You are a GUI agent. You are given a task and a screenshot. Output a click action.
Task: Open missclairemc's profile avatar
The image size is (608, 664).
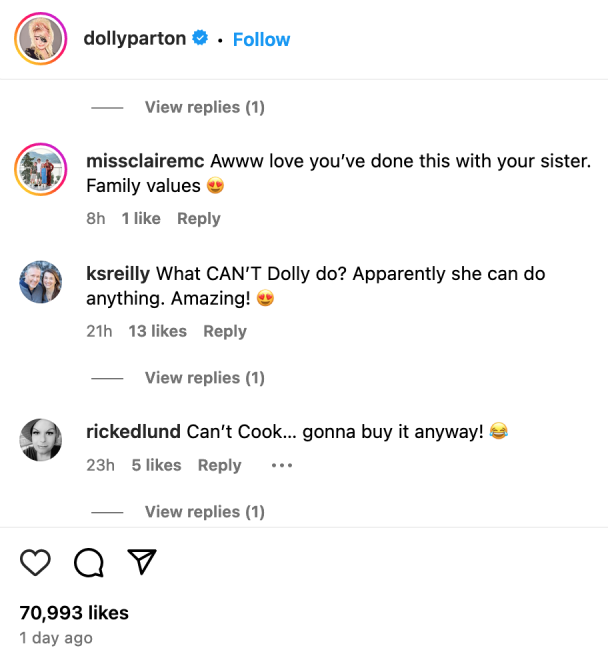(41, 168)
